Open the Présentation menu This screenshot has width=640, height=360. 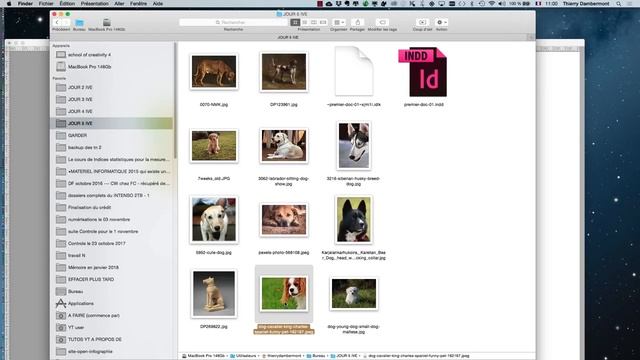[94, 4]
